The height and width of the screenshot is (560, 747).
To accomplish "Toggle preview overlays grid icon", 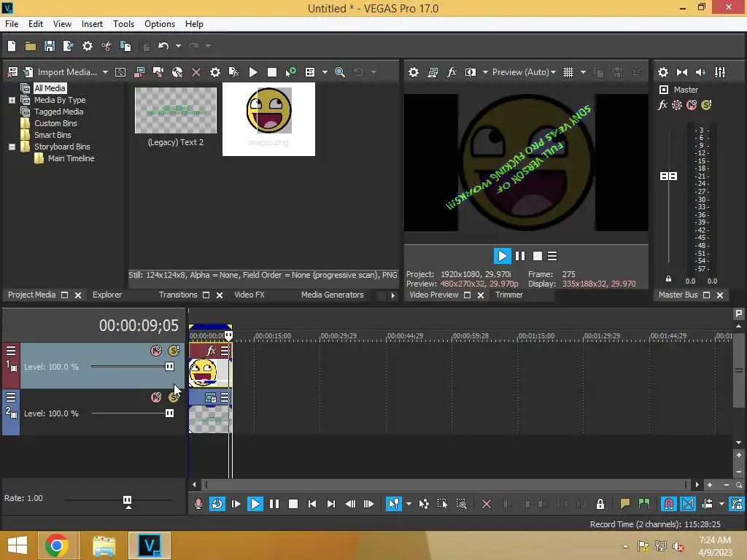I will (568, 72).
